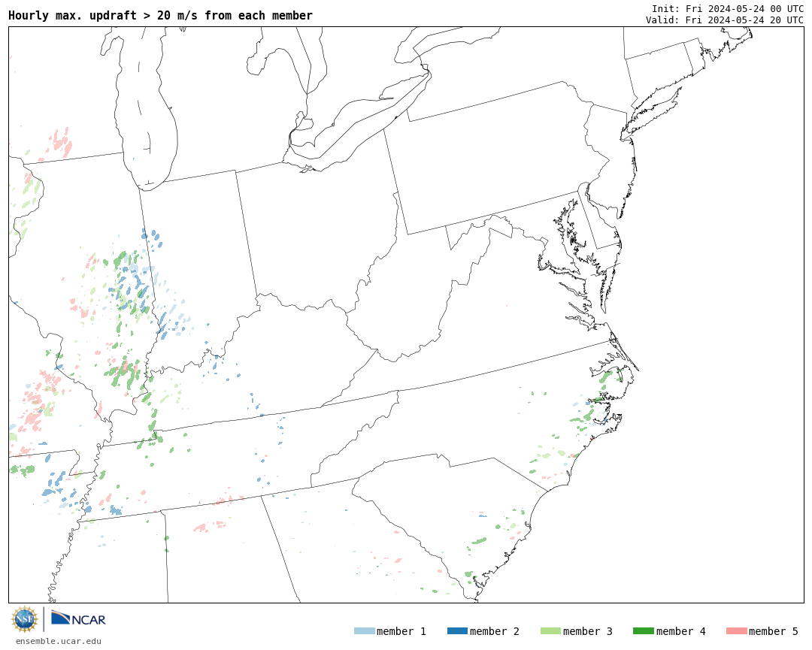
Task: Click the member 4 dark green swatch
Action: tap(643, 631)
